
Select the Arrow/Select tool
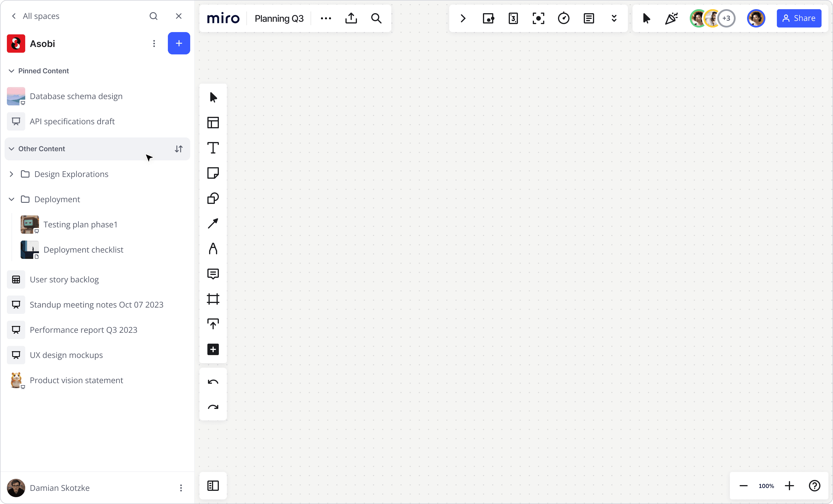click(213, 98)
